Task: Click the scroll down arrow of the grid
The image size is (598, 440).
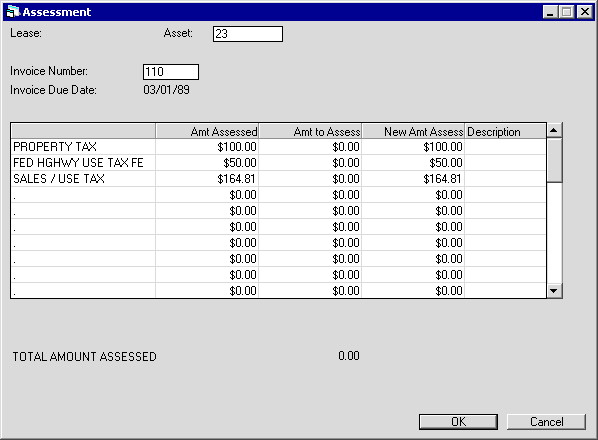Action: pos(554,291)
